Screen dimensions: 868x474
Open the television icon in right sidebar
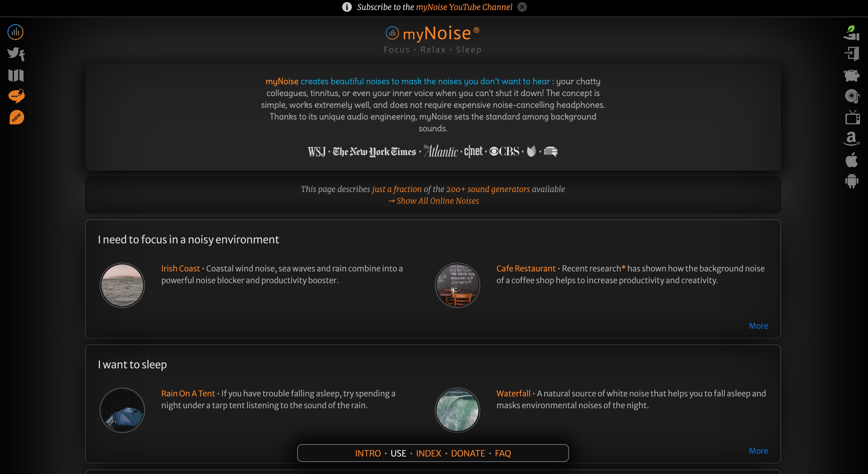pyautogui.click(x=852, y=117)
